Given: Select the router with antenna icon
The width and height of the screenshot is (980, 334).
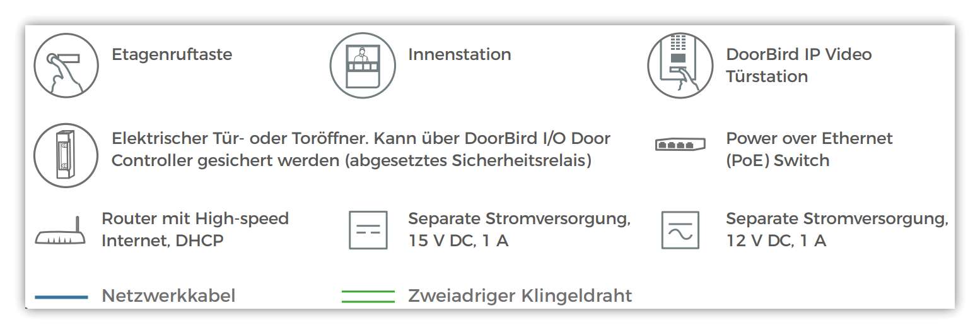Looking at the screenshot, I should [x=60, y=231].
